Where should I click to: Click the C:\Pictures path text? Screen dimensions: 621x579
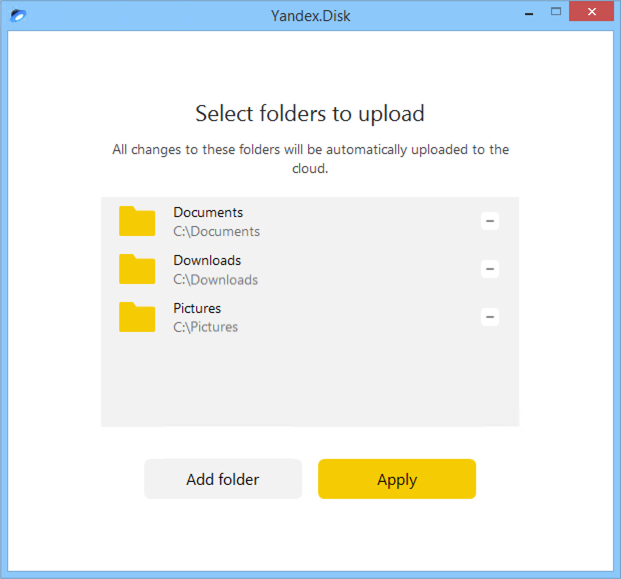tap(205, 327)
